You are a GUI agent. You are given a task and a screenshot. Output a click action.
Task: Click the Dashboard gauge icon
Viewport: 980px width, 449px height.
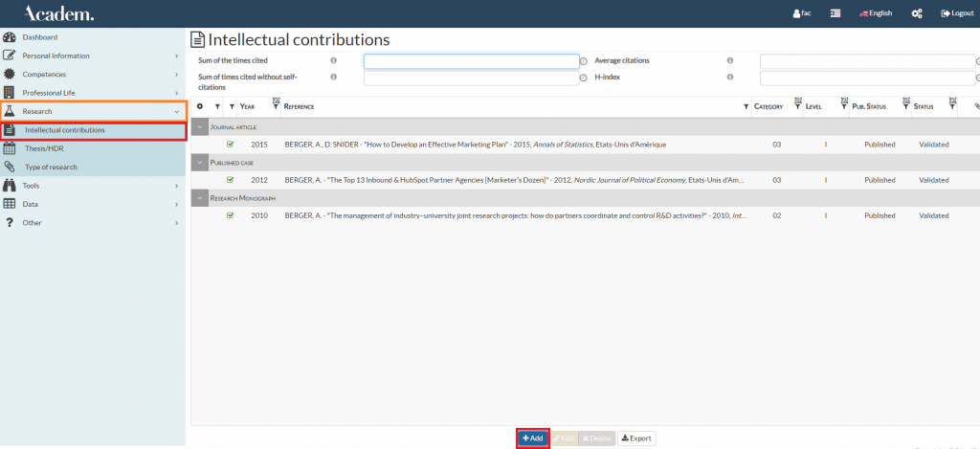coord(10,37)
